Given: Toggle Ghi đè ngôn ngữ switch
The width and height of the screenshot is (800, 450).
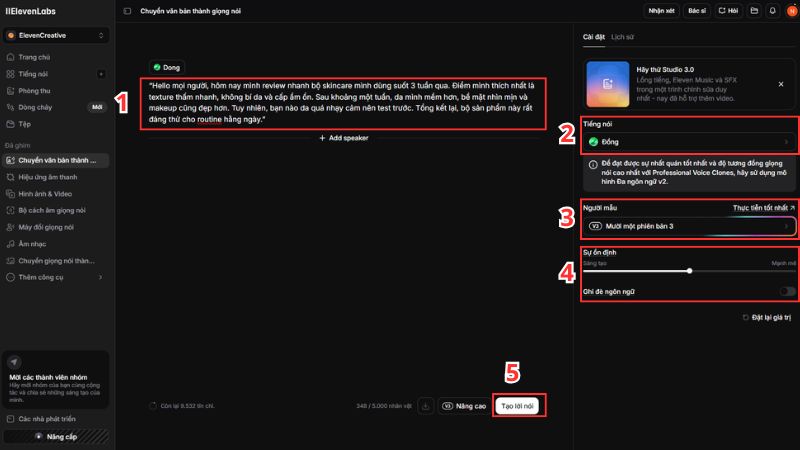Looking at the screenshot, I should pyautogui.click(x=787, y=291).
